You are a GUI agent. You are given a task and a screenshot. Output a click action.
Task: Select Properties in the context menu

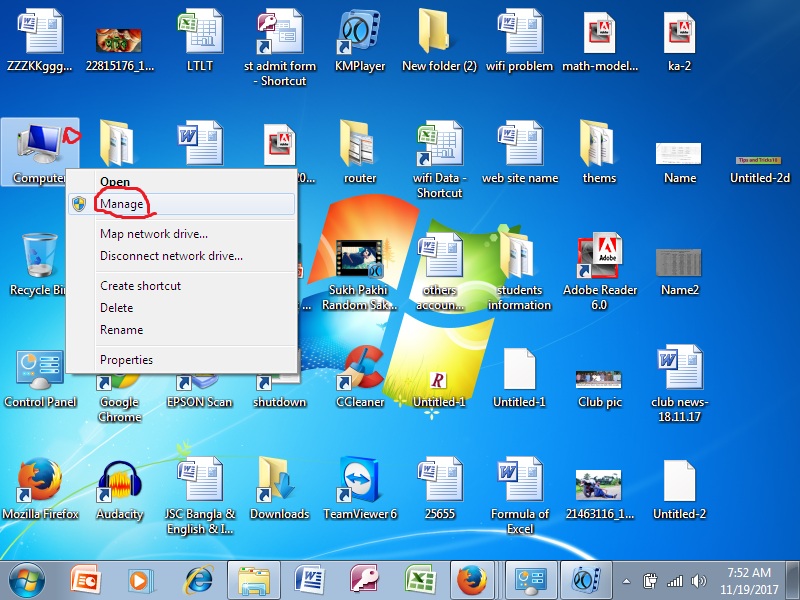click(125, 359)
